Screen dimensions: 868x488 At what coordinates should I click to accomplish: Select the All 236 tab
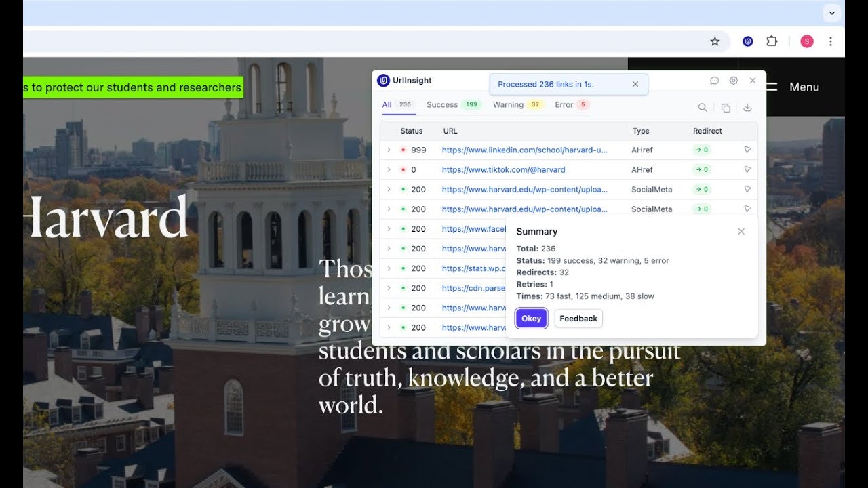(x=397, y=105)
